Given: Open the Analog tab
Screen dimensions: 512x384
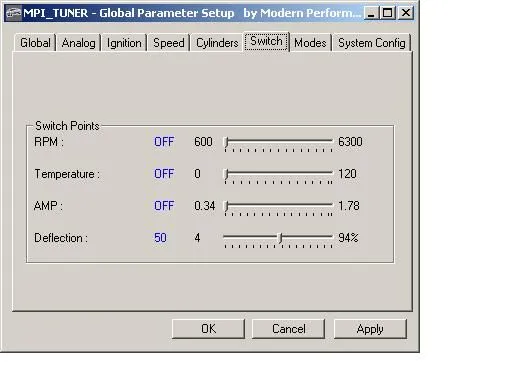Looking at the screenshot, I should click(78, 43).
